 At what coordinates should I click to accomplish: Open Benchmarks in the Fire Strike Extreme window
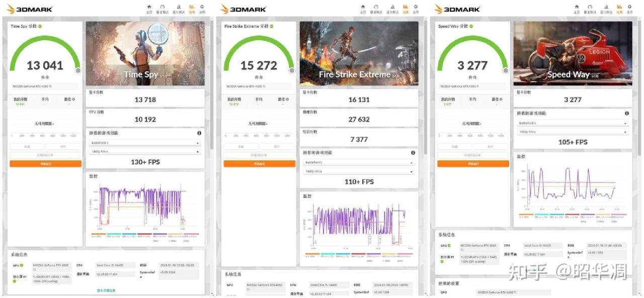(x=376, y=9)
